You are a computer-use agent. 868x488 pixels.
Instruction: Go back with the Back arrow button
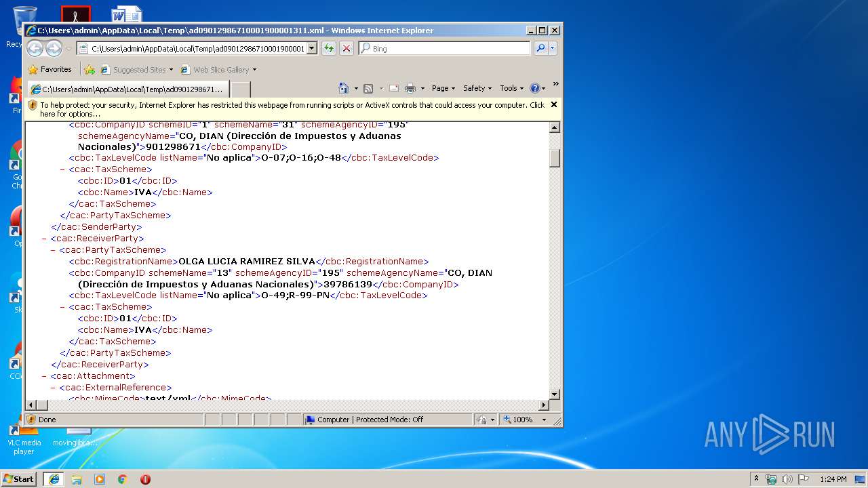click(35, 48)
